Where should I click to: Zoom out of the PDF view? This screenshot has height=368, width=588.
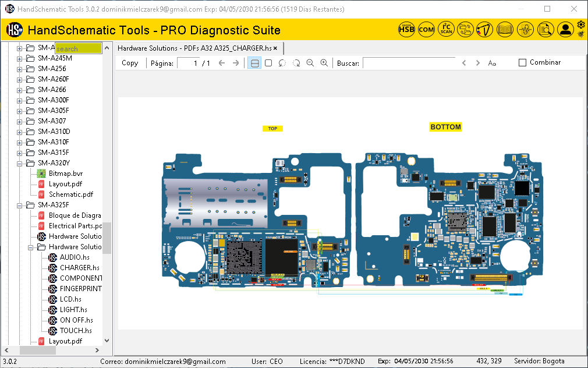point(310,63)
